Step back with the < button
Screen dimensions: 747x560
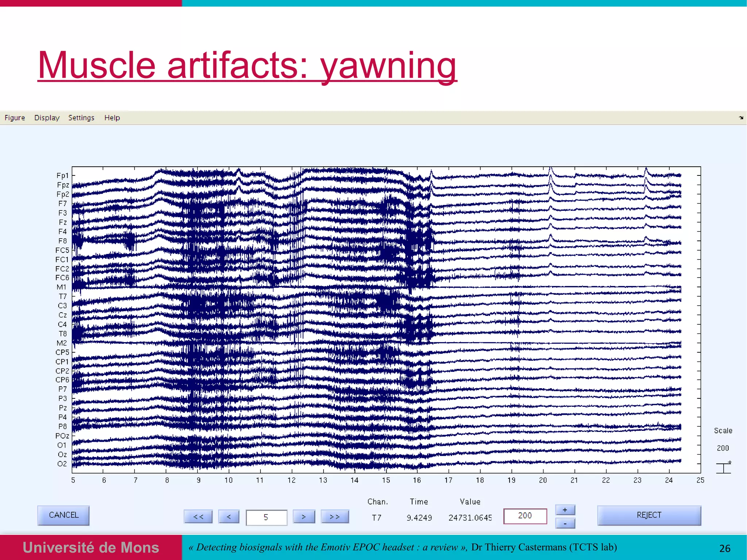[229, 517]
